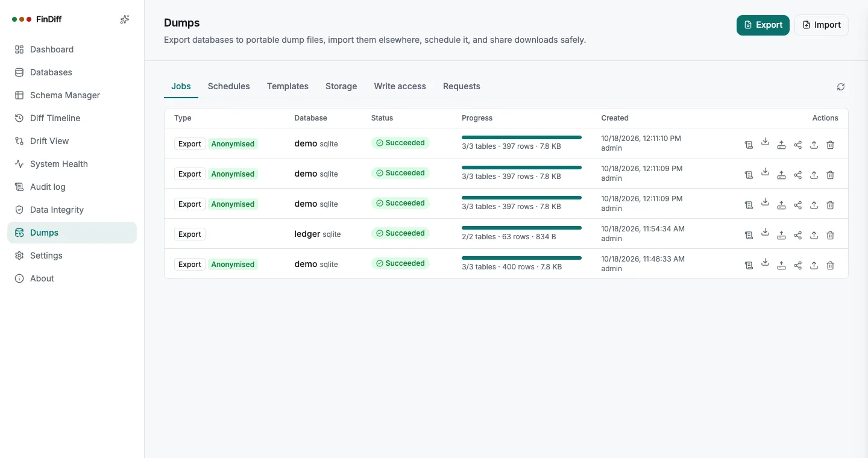Open the Templates tab
Viewport: 868px width, 458px height.
288,86
